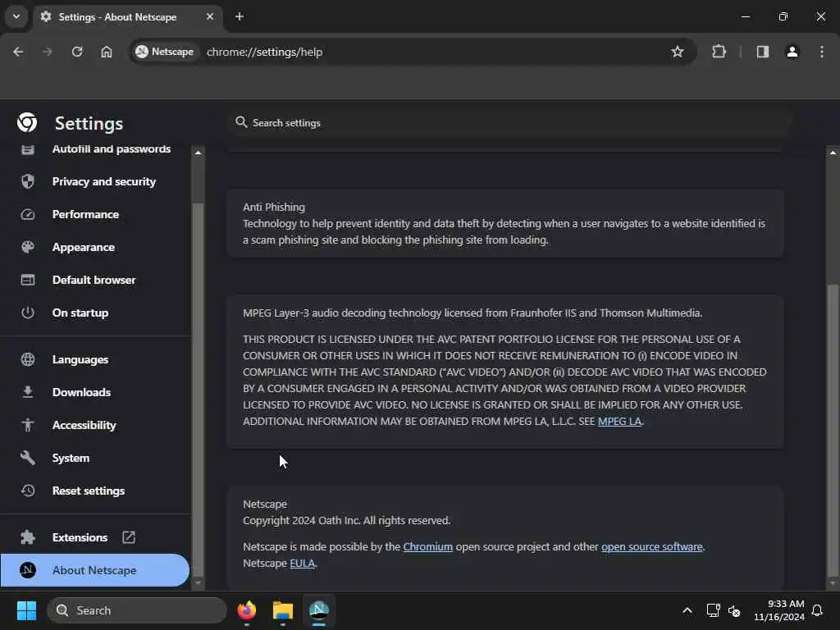
Task: Click the Downloads arrow icon
Action: pos(28,392)
